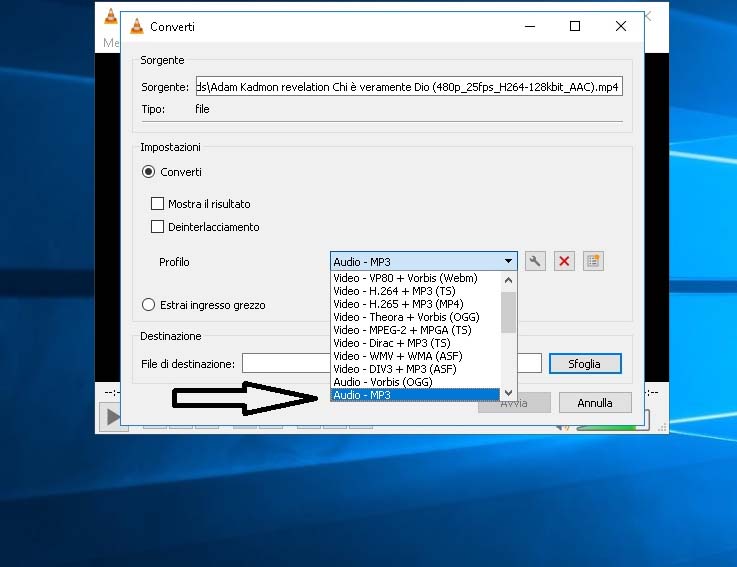Viewport: 737px width, 567px height.
Task: Click profile list scroll down arrow
Action: 508,393
